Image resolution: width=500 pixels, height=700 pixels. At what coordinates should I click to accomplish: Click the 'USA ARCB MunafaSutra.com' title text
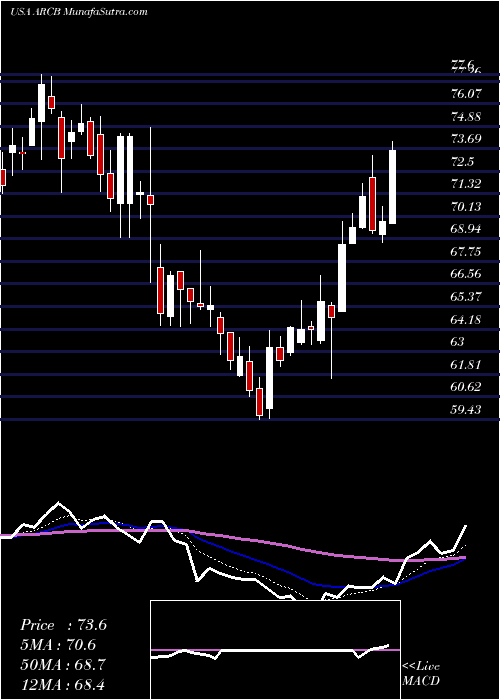click(x=79, y=12)
